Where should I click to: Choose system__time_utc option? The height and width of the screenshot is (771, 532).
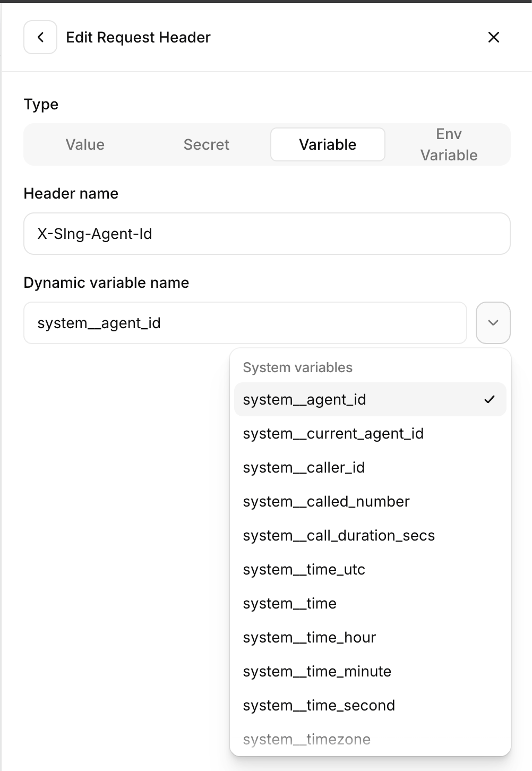[x=370, y=569]
